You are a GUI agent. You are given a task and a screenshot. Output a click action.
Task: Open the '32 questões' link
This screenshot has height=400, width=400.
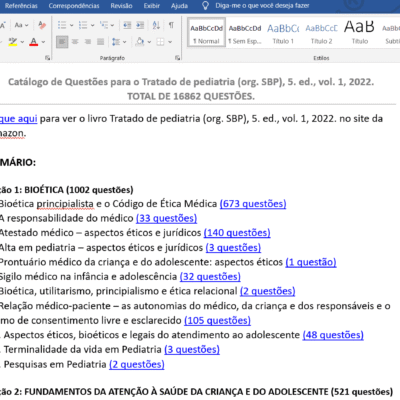click(x=210, y=277)
